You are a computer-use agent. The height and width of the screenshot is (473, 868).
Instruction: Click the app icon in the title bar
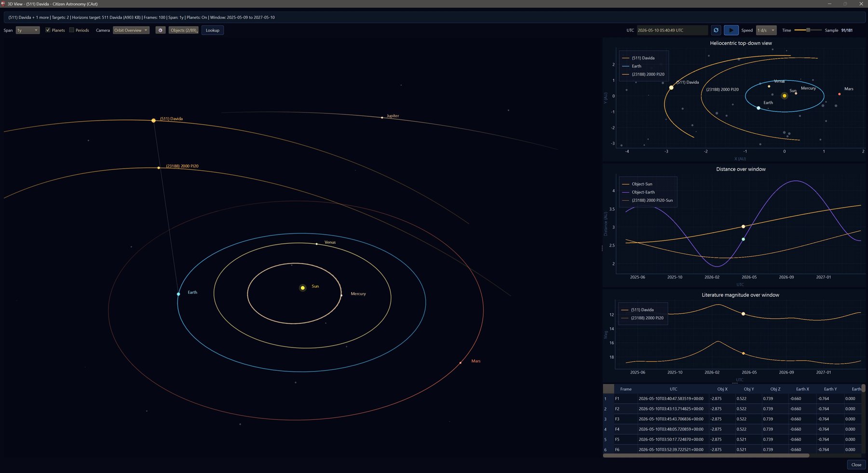(3, 3)
